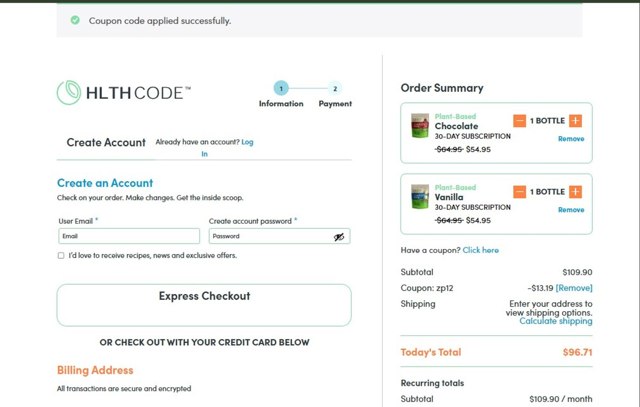Remove the Vanilla item from order

[x=571, y=210]
